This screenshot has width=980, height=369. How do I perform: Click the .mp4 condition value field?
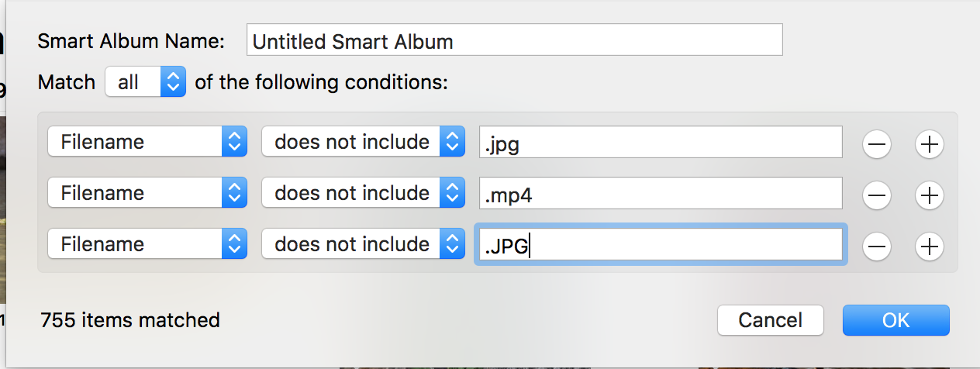[x=661, y=194]
